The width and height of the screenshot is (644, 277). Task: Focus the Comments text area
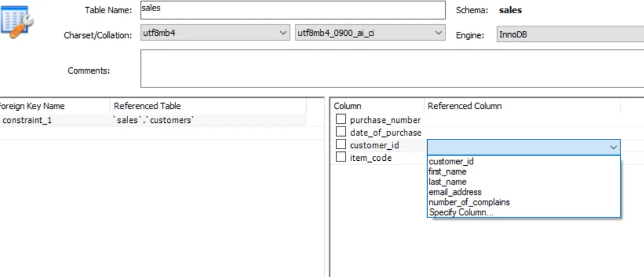click(391, 69)
